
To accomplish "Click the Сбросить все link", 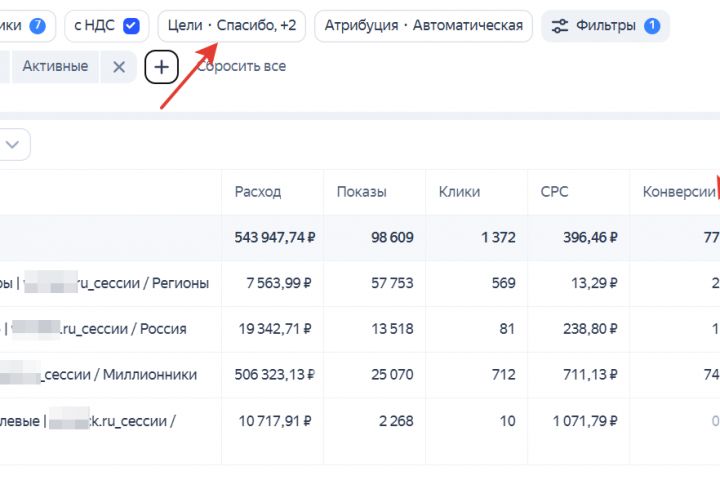I will (x=241, y=67).
